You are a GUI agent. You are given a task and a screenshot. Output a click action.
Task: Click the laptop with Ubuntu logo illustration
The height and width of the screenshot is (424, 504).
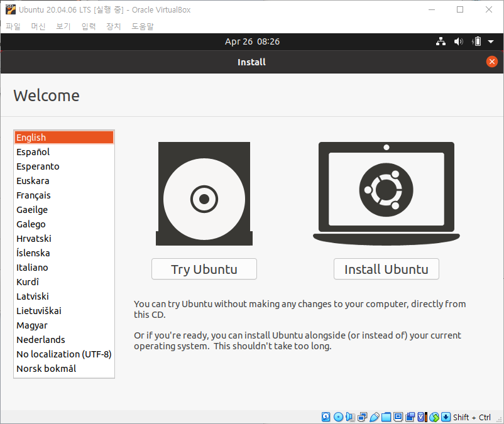coord(386,193)
